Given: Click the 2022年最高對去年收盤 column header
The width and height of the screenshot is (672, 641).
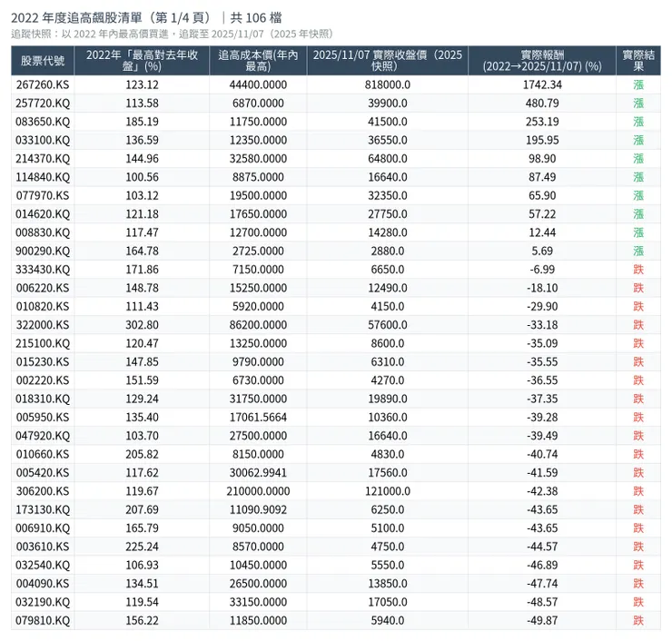Looking at the screenshot, I should (142, 61).
